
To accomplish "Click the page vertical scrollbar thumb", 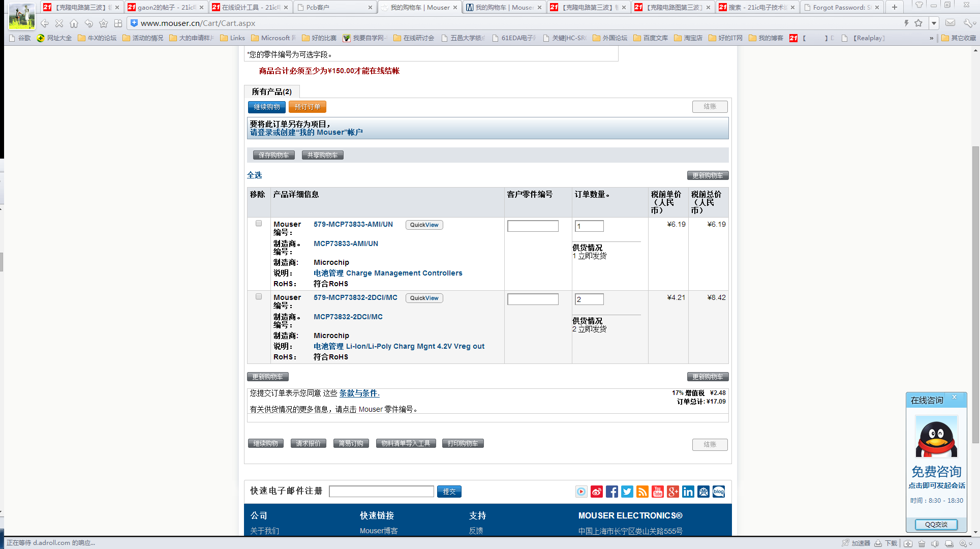I will click(x=975, y=295).
